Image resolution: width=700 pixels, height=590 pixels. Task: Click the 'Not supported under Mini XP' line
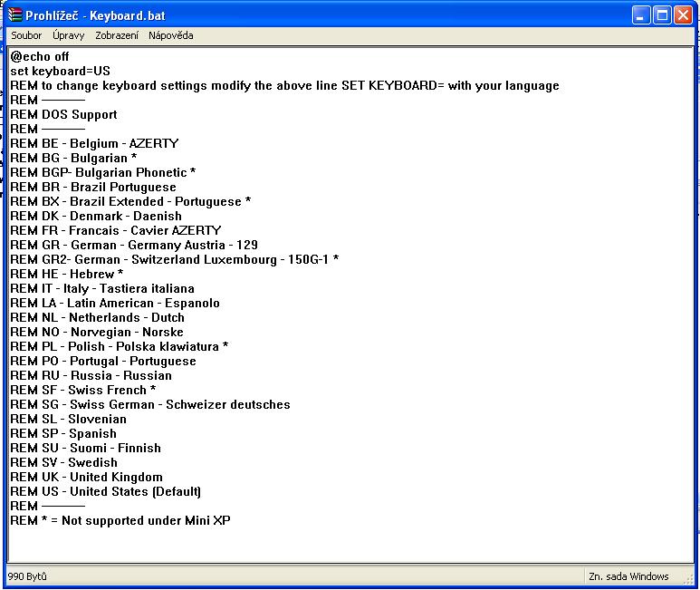point(120,520)
